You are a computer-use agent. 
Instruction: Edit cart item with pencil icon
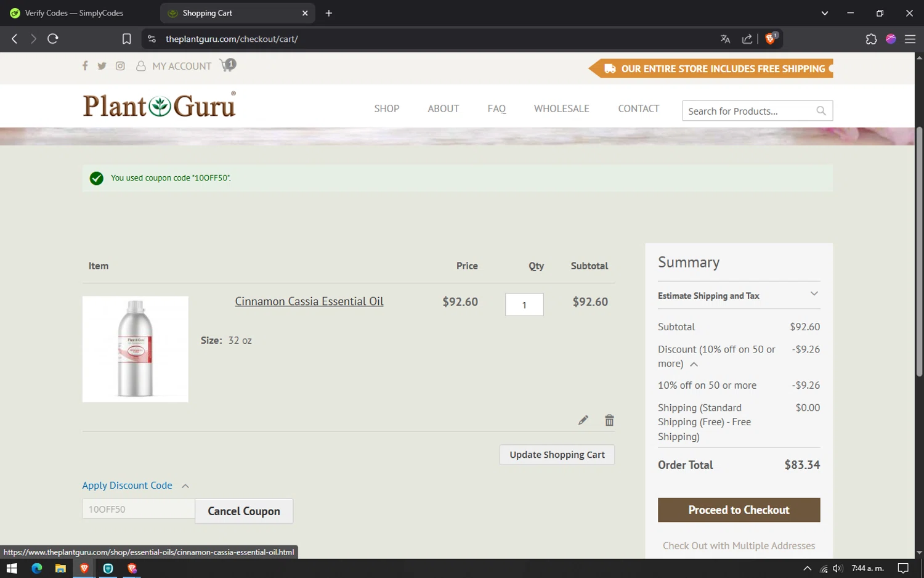[x=583, y=420]
